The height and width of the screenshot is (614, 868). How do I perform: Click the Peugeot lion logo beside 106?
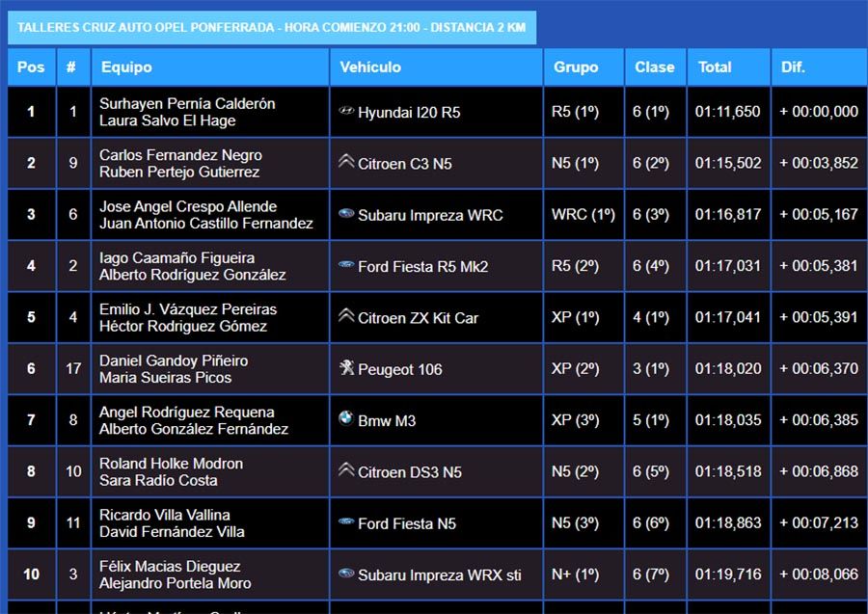pos(346,368)
